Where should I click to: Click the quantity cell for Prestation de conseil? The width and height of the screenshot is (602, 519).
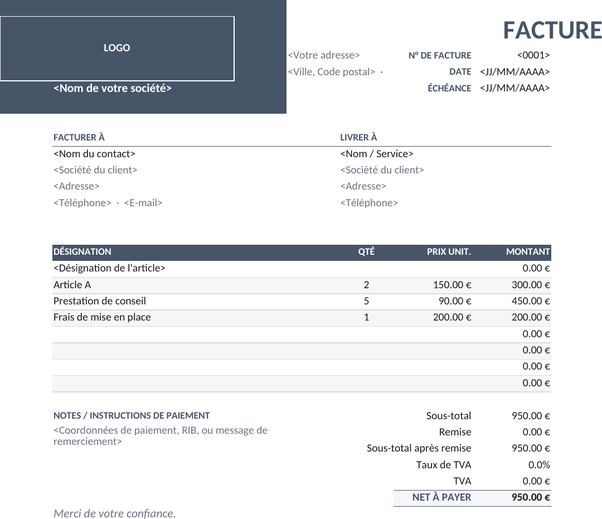point(366,301)
